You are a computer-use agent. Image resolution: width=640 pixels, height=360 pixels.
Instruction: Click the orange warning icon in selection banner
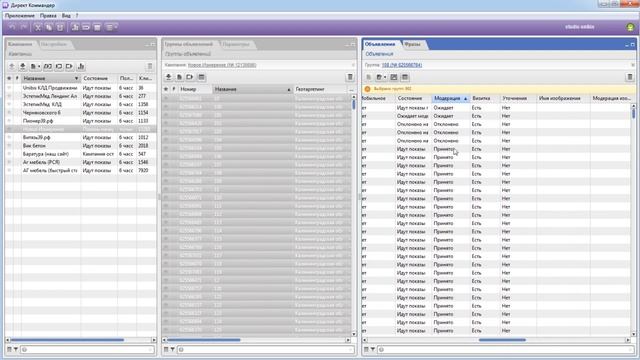click(367, 89)
